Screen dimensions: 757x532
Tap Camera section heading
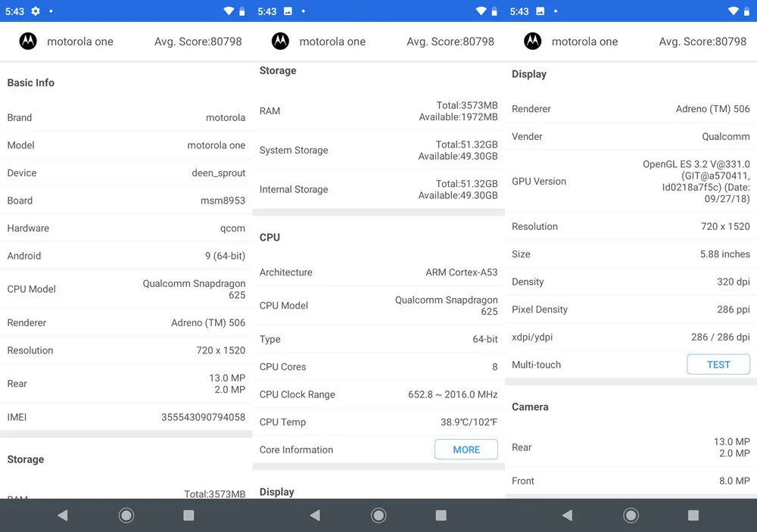pos(530,407)
